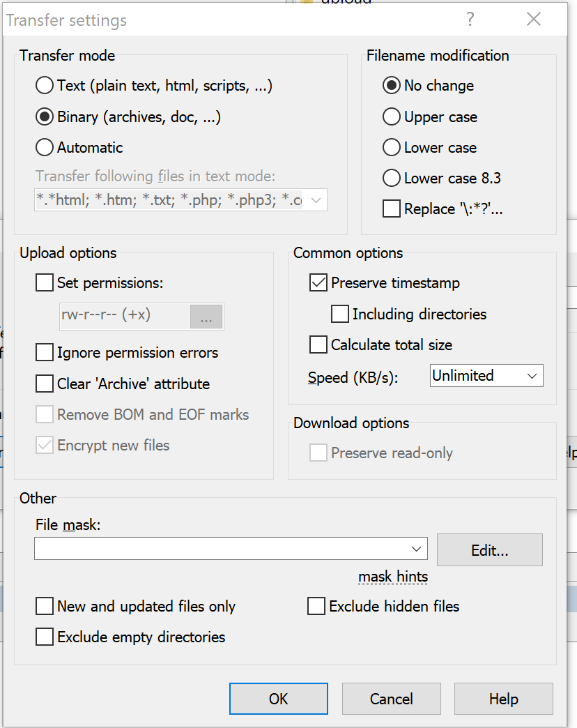The image size is (577, 728).
Task: Click the Edit... file mask button
Action: point(489,550)
